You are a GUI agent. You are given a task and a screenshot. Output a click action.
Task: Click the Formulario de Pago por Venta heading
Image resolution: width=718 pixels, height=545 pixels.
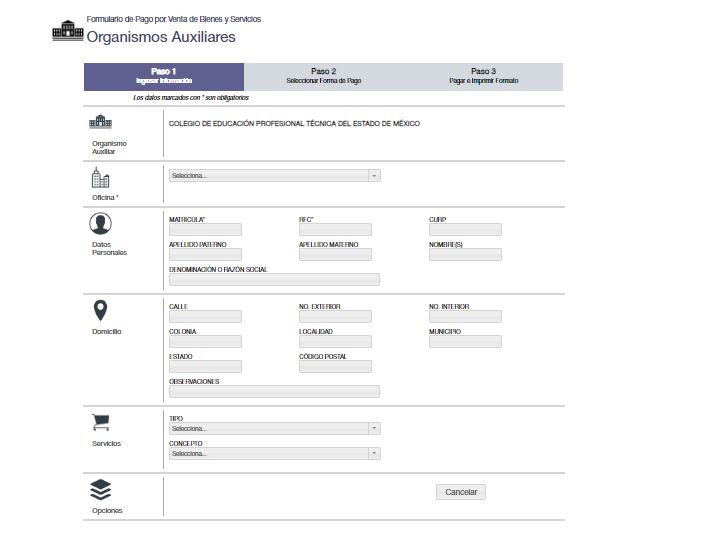174,19
